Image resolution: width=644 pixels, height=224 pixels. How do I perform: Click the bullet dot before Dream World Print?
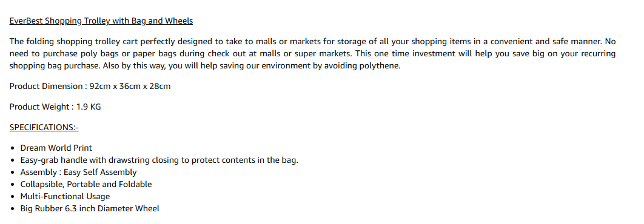(x=13, y=148)
